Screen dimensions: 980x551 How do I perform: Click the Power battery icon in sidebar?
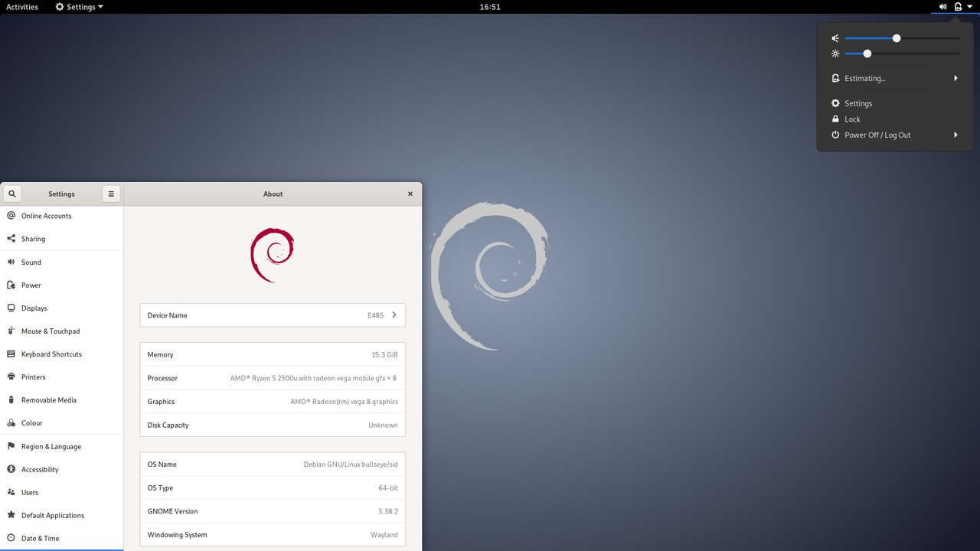point(11,285)
